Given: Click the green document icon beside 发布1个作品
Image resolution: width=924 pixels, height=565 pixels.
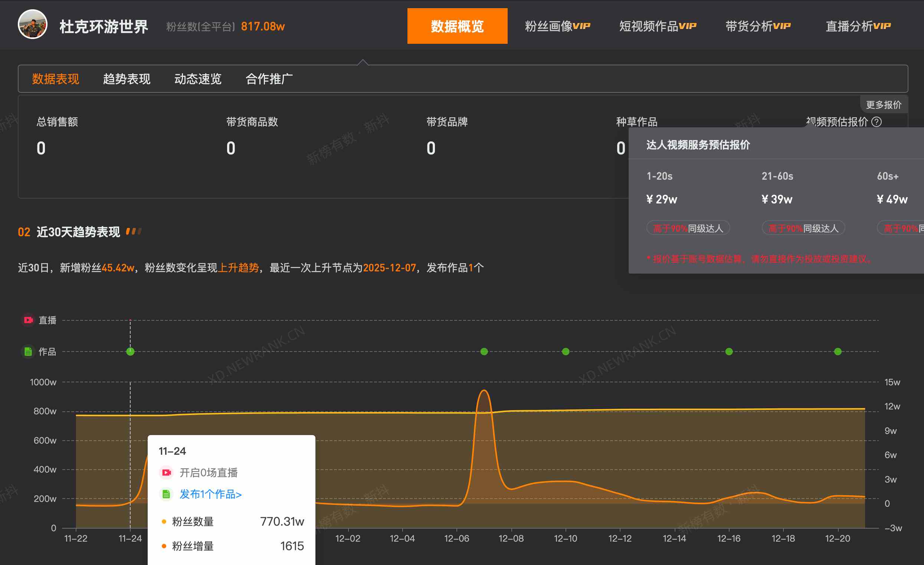Looking at the screenshot, I should coord(166,494).
